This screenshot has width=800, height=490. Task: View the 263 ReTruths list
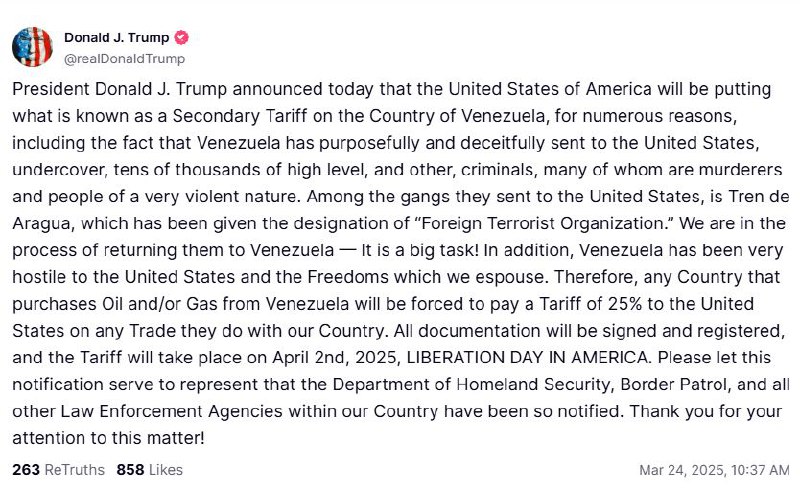tap(58, 470)
